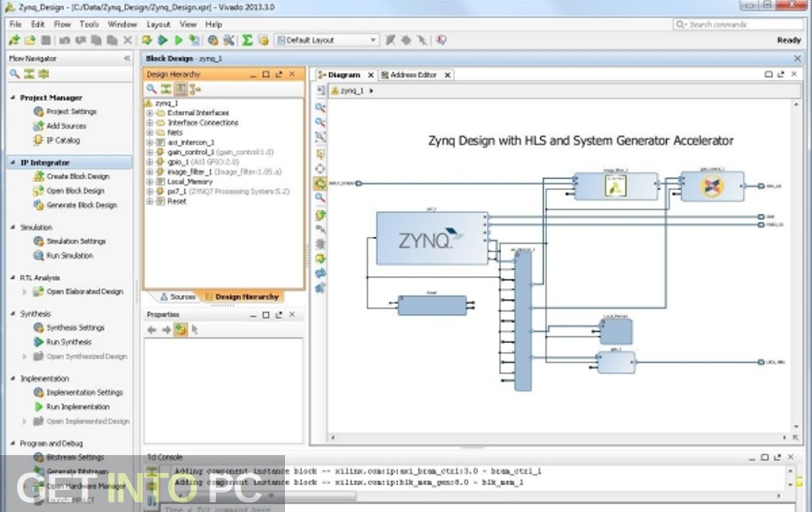
Task: Click the Save toolbar icon
Action: click(x=46, y=40)
